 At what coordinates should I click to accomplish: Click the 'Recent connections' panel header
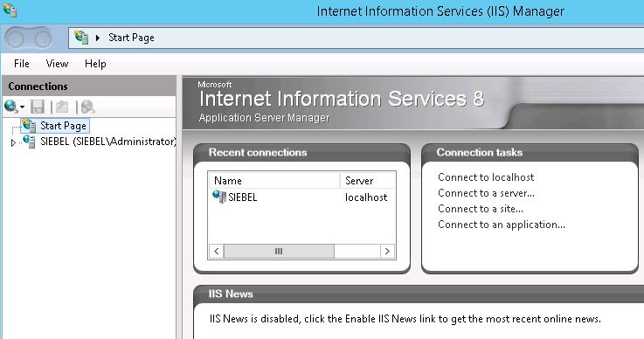301,152
